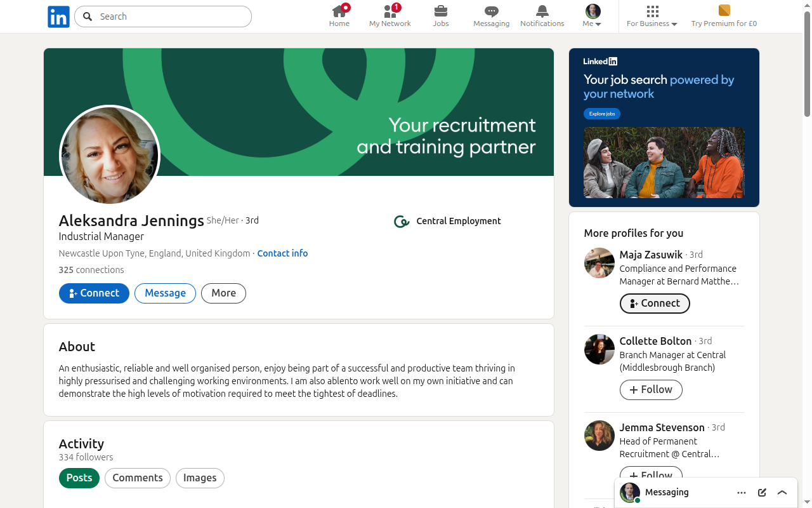
Task: Connect with Aleksandra Jennings
Action: (x=94, y=293)
